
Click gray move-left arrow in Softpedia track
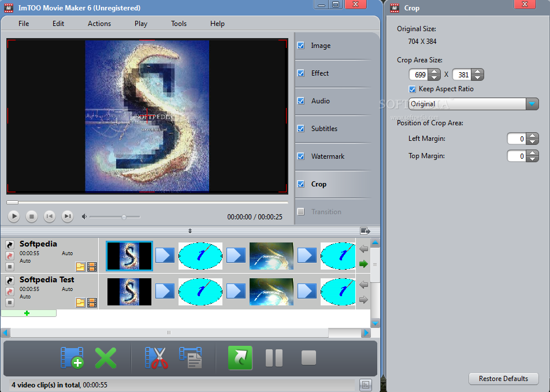[x=363, y=249]
